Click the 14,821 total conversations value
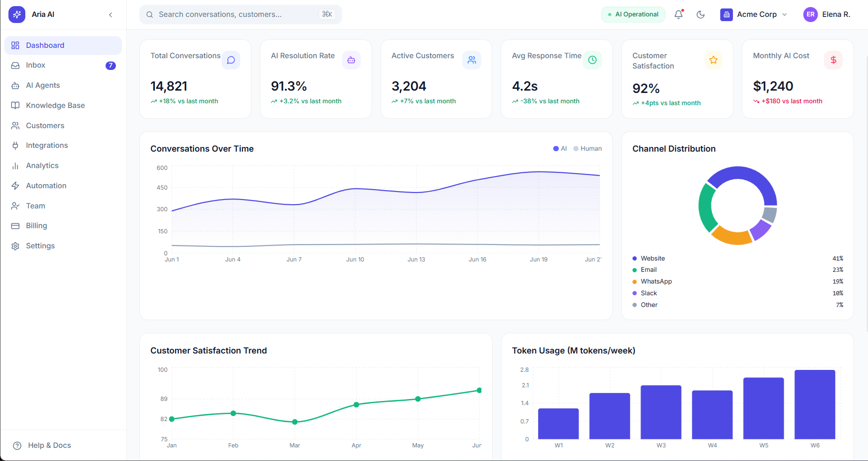Viewport: 868px width, 461px height. tap(169, 86)
